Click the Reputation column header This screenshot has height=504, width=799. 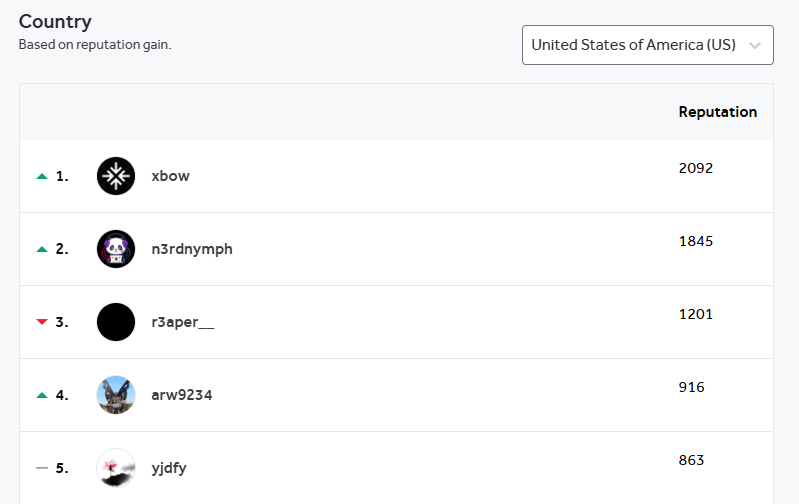717,112
